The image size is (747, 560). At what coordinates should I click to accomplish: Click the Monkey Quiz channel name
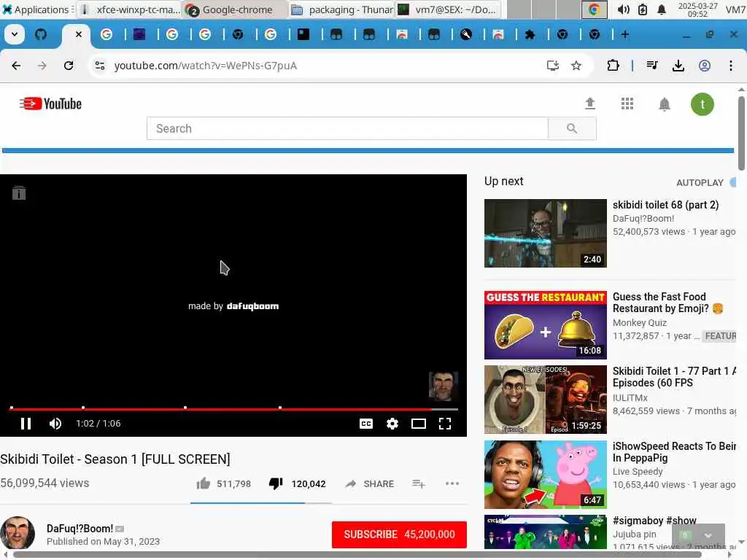[639, 322]
